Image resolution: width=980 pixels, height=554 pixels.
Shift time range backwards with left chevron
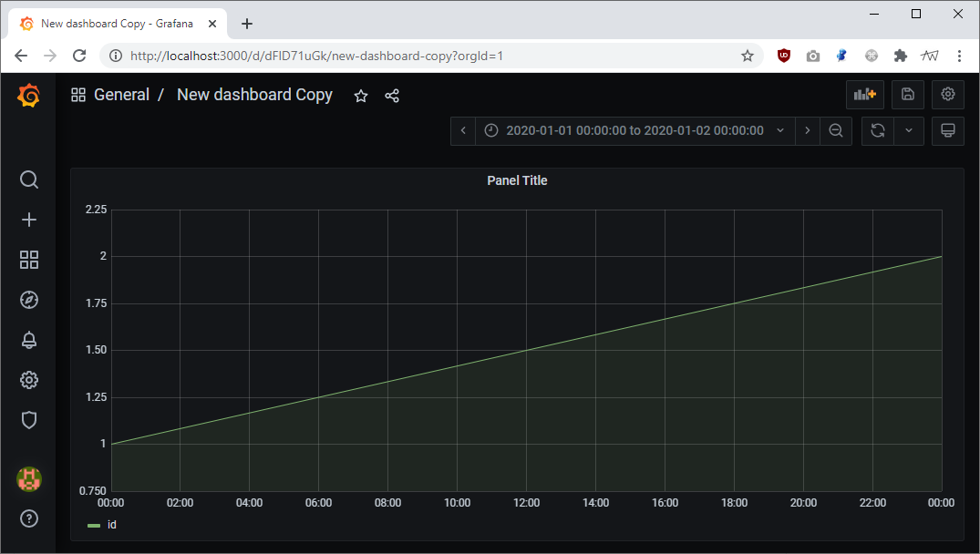click(463, 130)
